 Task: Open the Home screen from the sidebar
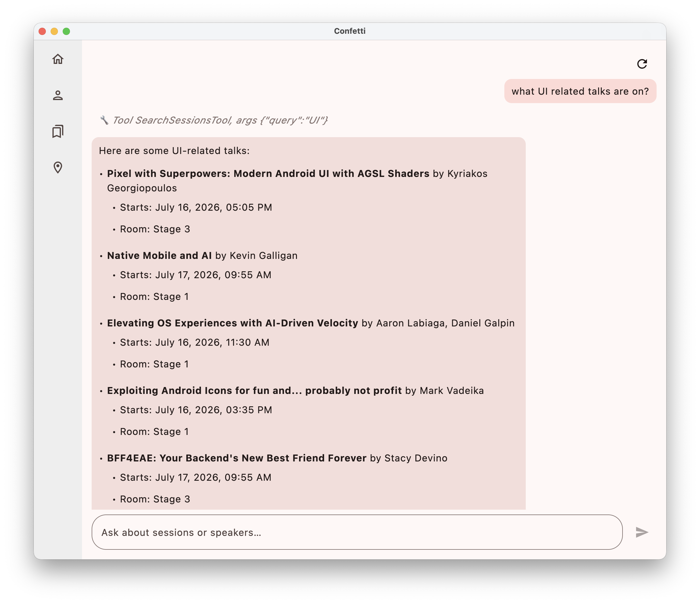(x=58, y=59)
